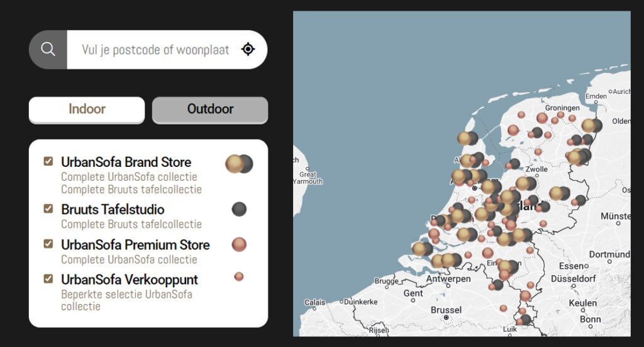The image size is (644, 347).
Task: Click the Brugge label on the map
Action: (x=387, y=281)
